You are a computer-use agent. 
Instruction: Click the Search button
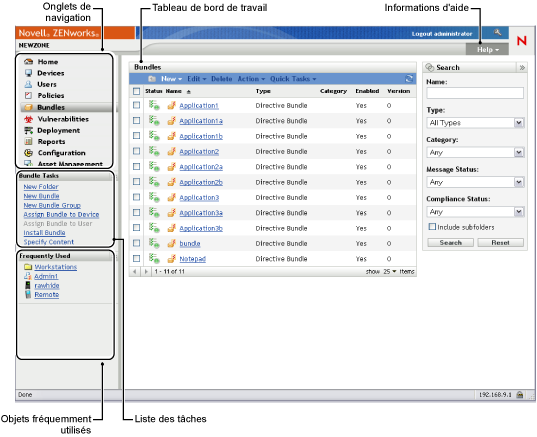pos(450,242)
